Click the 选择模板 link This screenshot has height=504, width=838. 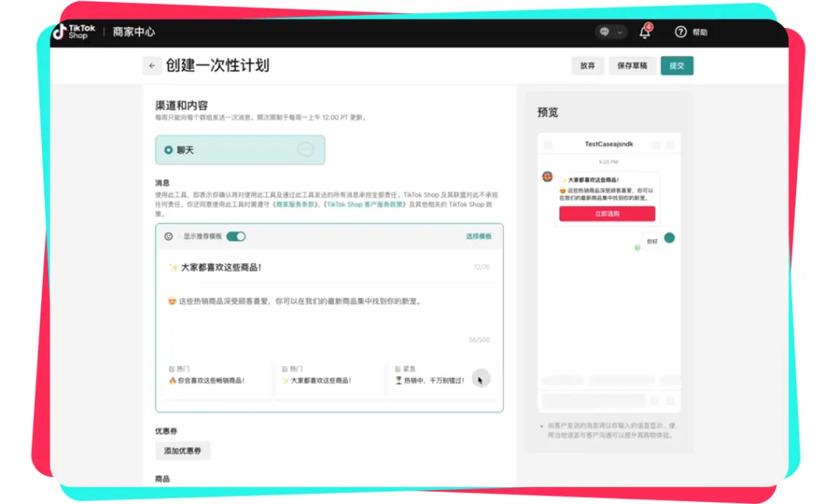click(x=478, y=236)
